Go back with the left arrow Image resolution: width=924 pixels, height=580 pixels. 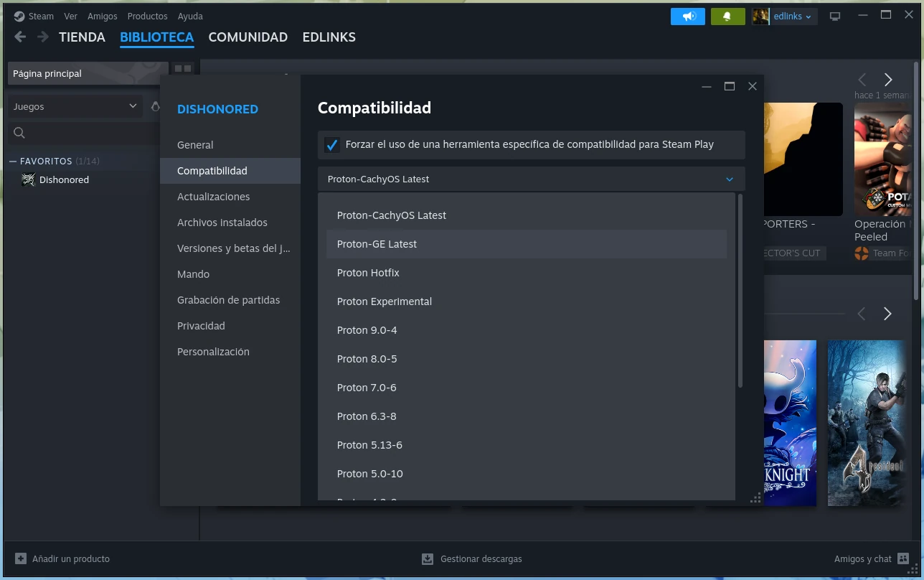[x=20, y=37]
